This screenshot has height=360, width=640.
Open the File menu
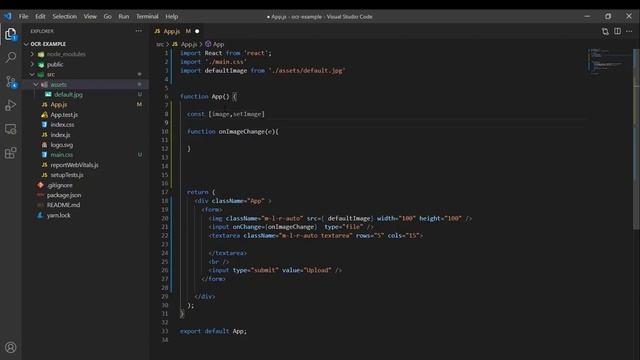24,16
